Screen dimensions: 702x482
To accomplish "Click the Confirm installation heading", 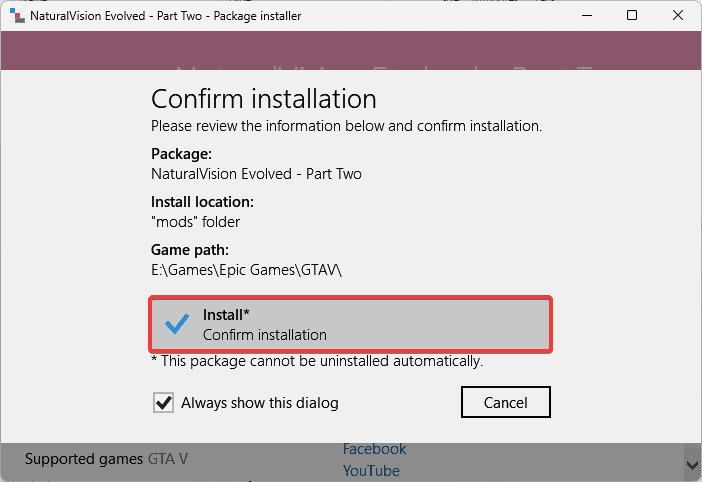I will tap(263, 99).
